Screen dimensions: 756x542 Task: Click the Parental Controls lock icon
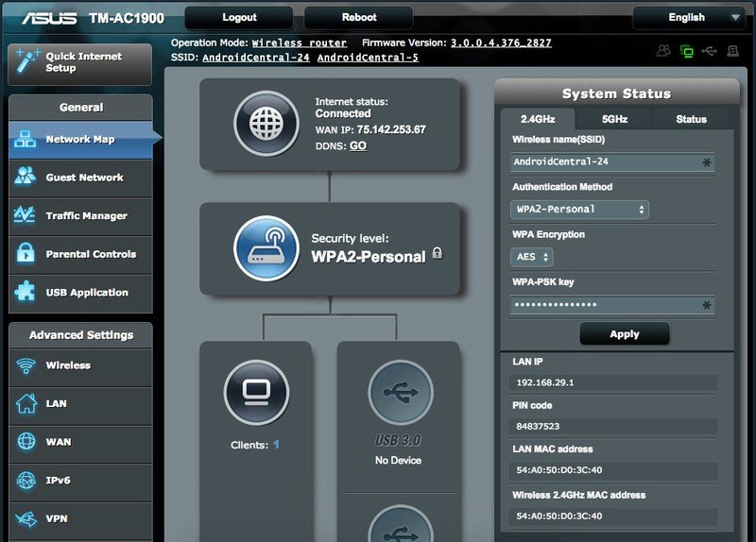pos(26,253)
